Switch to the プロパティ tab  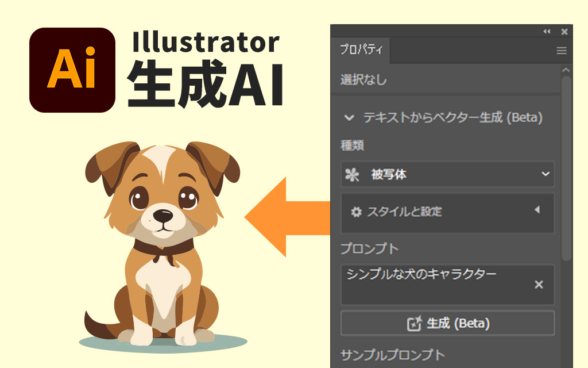tap(361, 49)
